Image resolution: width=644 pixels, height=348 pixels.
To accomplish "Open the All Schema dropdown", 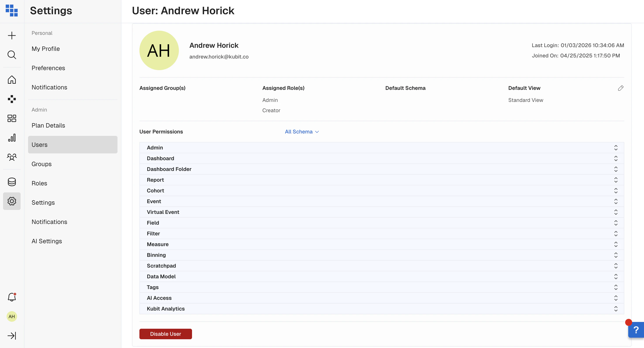I will click(302, 132).
